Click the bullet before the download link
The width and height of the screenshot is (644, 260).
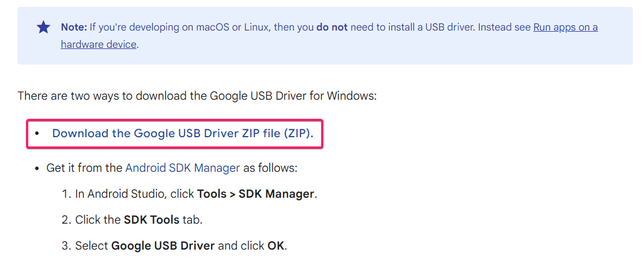tap(37, 133)
